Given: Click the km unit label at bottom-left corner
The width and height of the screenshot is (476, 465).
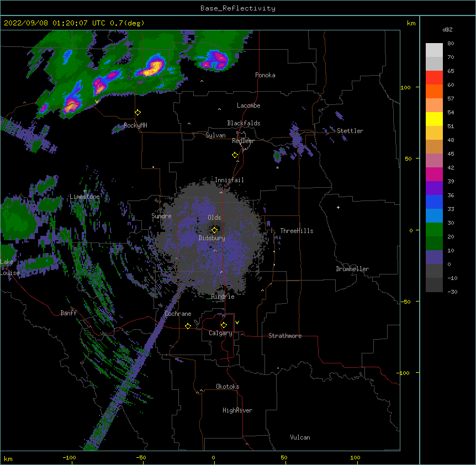Looking at the screenshot, I should 8,458.
